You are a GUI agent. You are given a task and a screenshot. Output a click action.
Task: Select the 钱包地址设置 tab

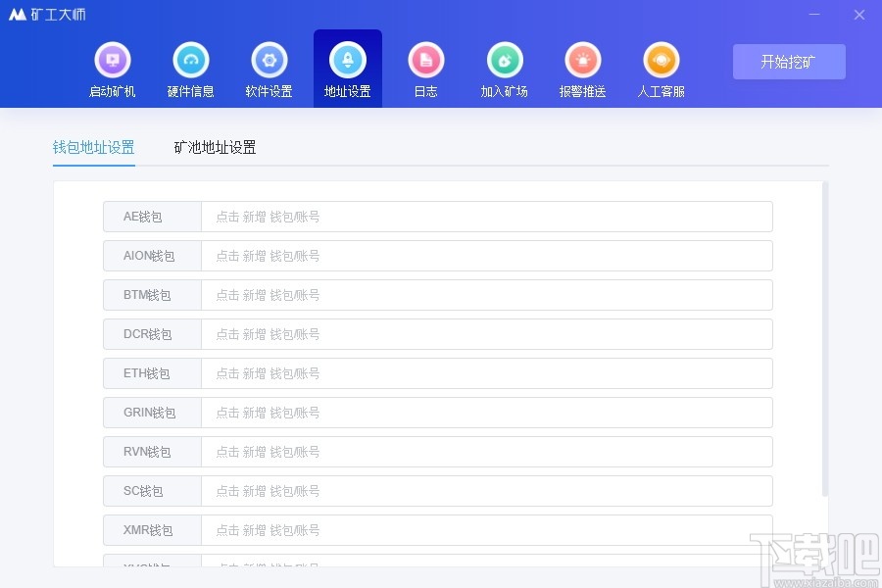pos(93,147)
